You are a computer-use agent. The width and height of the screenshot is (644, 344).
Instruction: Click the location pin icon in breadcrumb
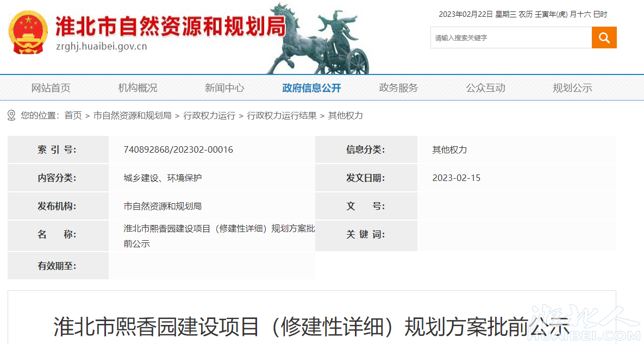click(x=11, y=115)
